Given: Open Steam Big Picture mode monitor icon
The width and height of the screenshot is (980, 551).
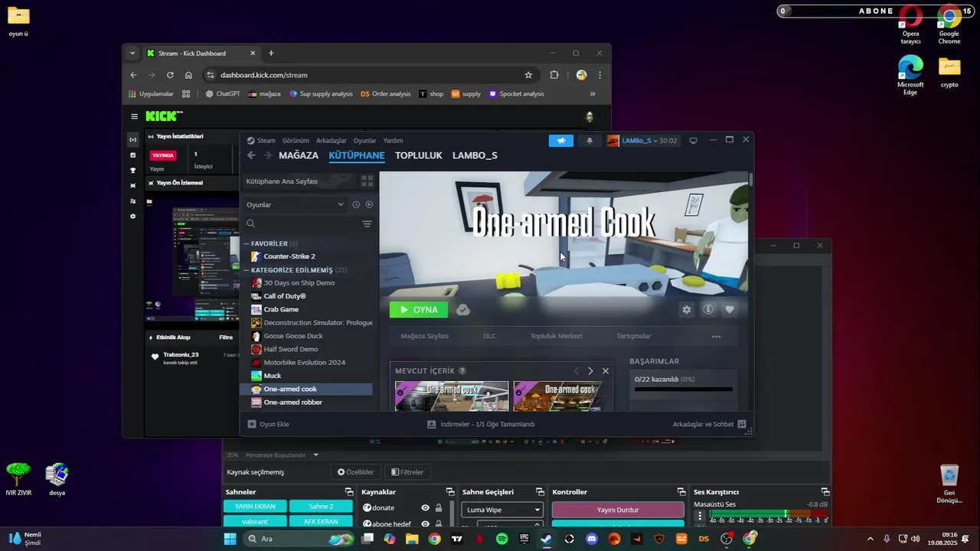Looking at the screenshot, I should [x=694, y=141].
